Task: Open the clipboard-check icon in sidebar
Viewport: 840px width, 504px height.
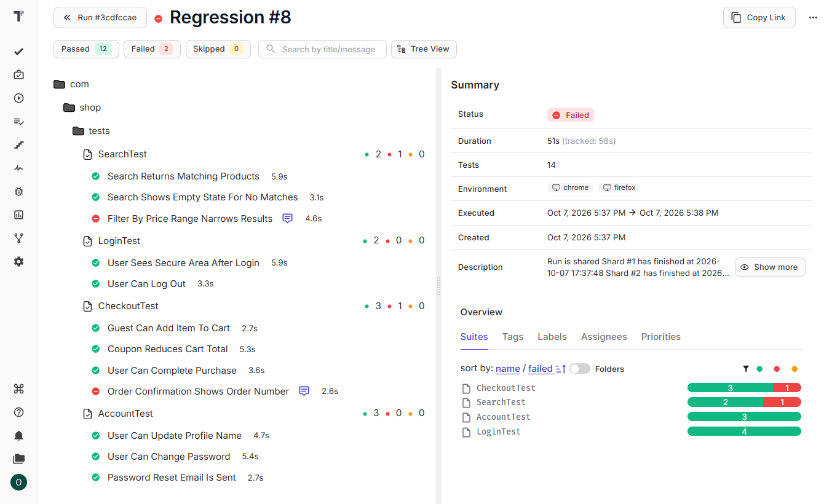Action: tap(18, 74)
